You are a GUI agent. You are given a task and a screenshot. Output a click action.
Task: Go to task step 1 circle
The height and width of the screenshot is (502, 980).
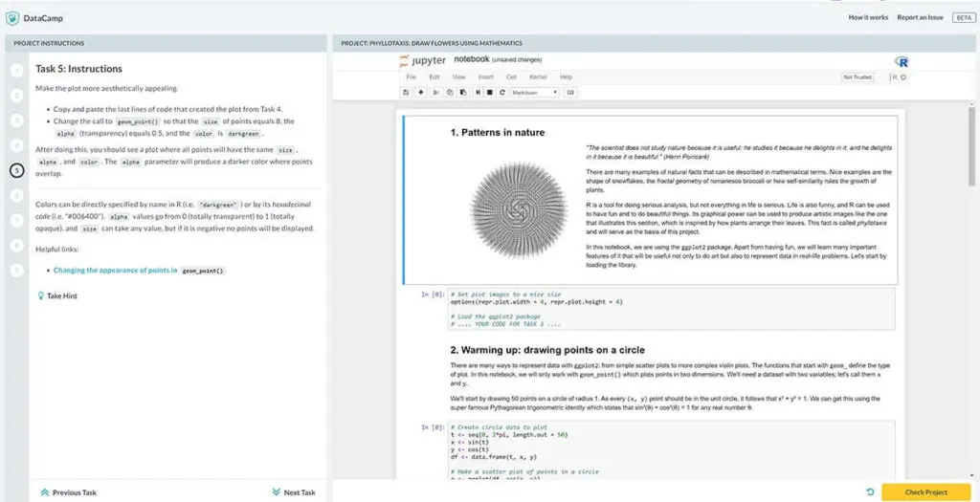(x=17, y=71)
